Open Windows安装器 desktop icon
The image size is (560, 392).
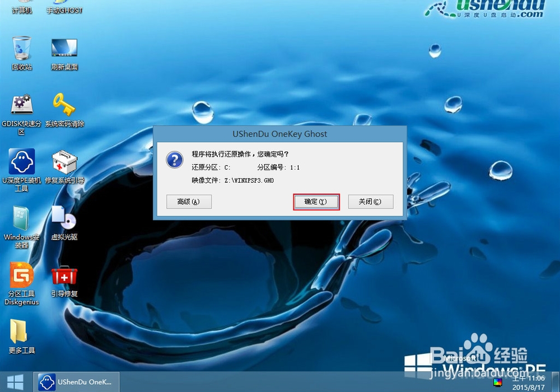(x=21, y=227)
